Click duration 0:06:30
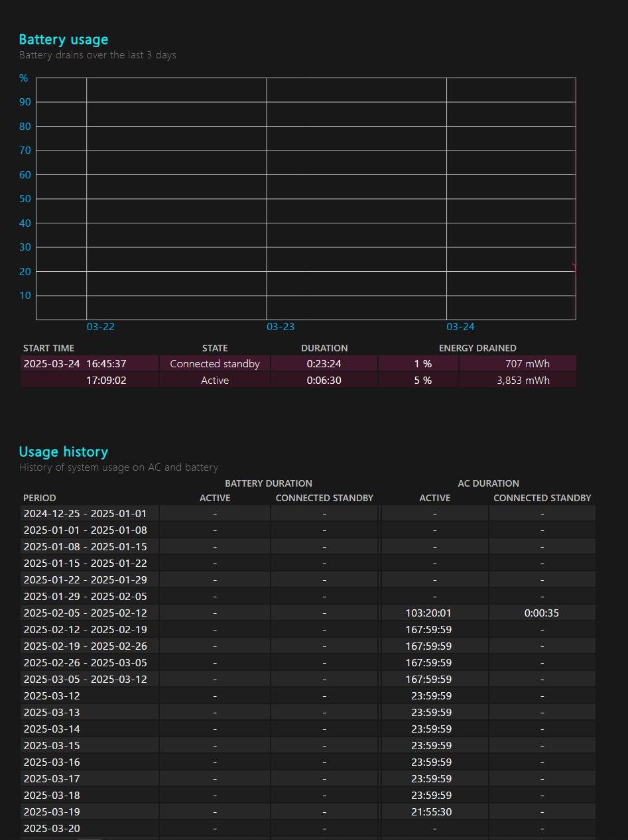The width and height of the screenshot is (628, 840). (324, 381)
